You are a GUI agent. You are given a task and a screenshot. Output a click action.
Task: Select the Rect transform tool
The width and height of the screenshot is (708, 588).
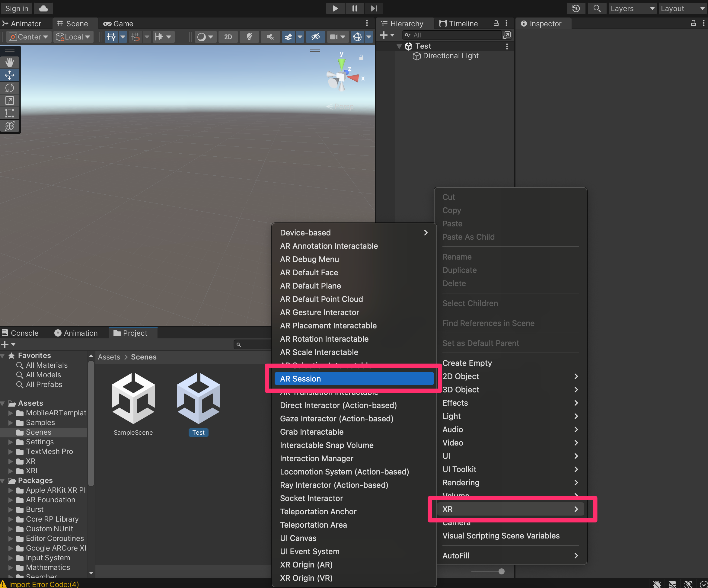(9, 113)
